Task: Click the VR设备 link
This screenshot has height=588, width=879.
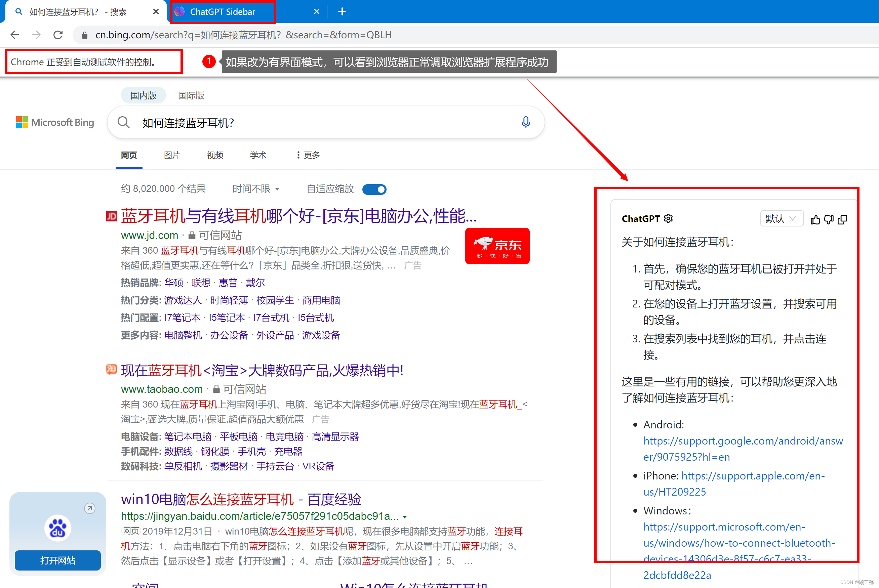Action: (318, 466)
